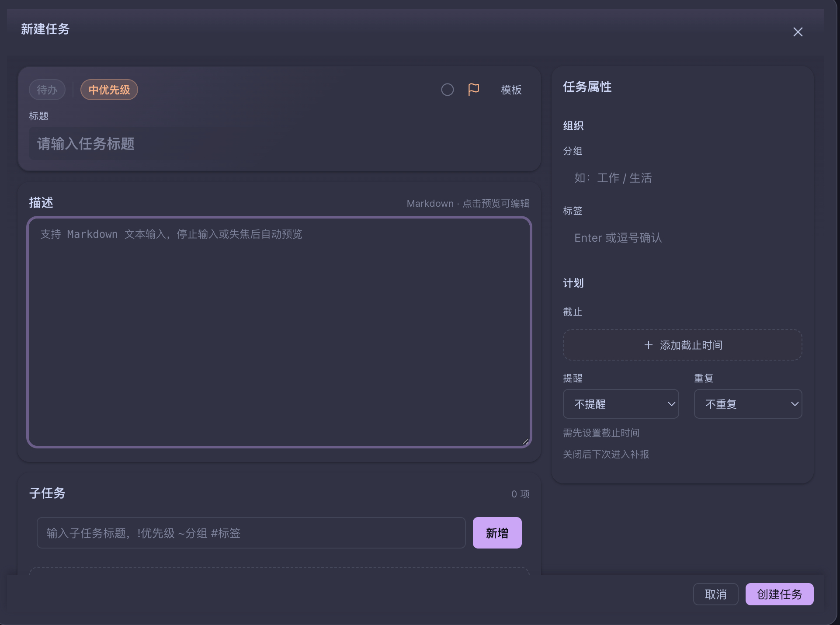Click the 截止 field label
The image size is (840, 625).
573,312
